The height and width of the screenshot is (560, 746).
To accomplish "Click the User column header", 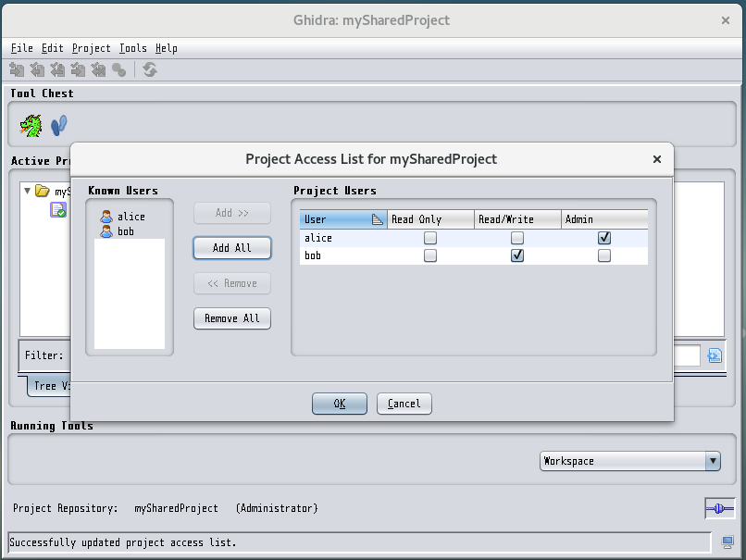I will click(x=343, y=219).
